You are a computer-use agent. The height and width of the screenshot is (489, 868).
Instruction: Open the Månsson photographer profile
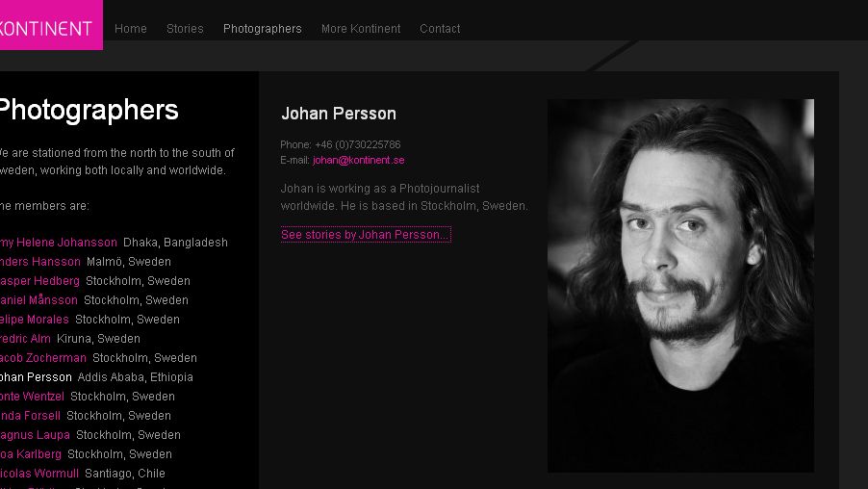pyautogui.click(x=39, y=300)
